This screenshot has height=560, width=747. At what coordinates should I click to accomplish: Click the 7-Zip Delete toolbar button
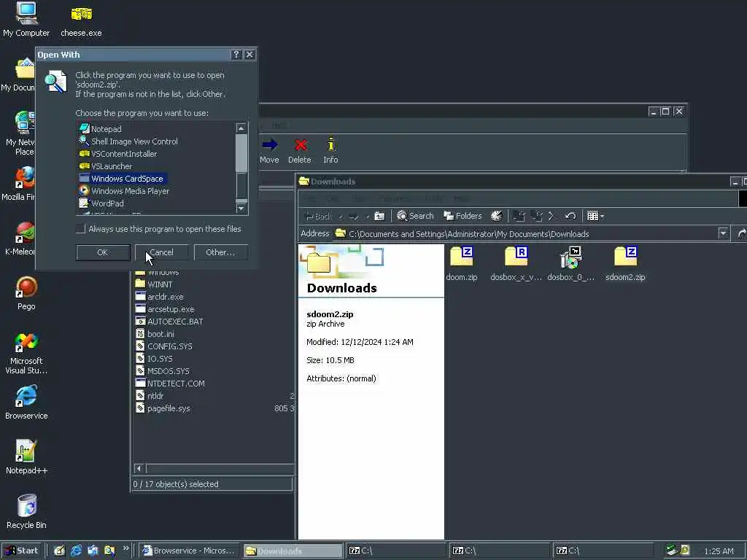click(x=300, y=150)
